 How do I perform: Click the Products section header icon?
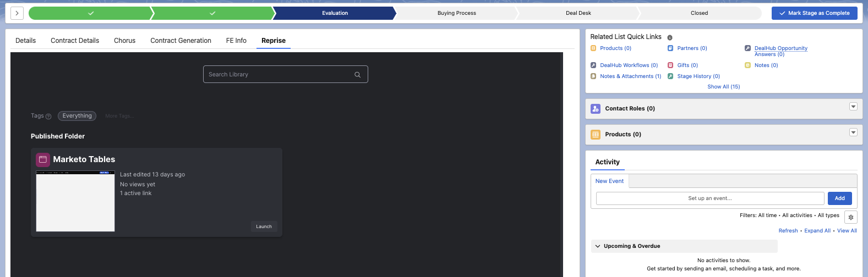(596, 135)
